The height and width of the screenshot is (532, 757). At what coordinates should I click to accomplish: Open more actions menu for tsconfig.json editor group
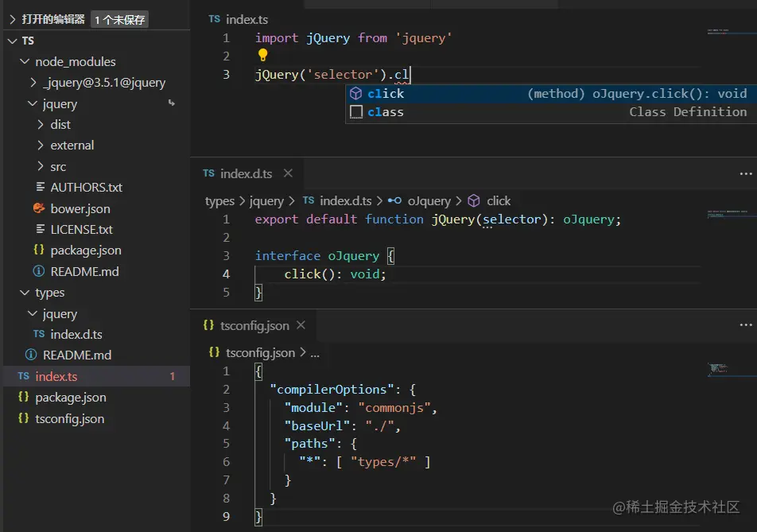click(746, 325)
